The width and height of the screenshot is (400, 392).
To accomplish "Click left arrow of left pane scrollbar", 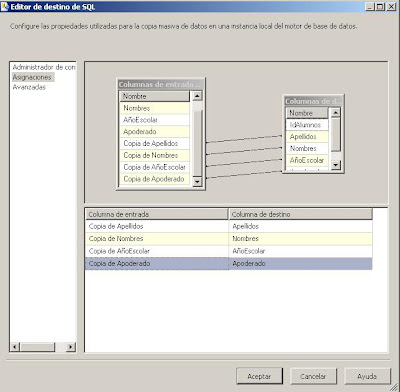I will pyautogui.click(x=15, y=347).
